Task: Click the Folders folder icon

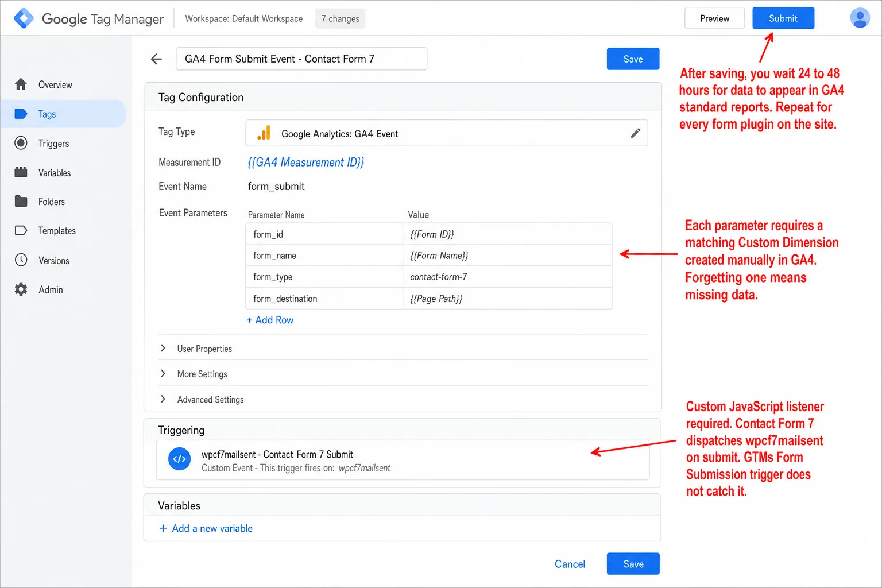Action: [21, 201]
